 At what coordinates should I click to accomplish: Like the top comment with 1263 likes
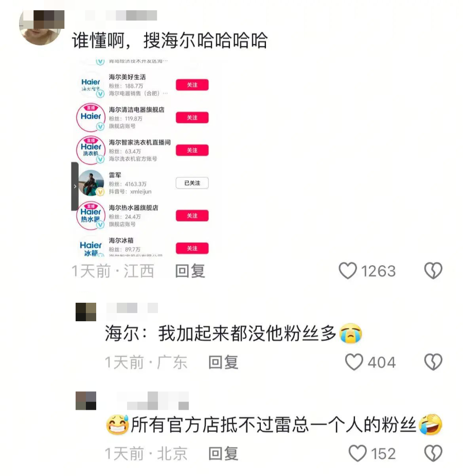[x=348, y=270]
